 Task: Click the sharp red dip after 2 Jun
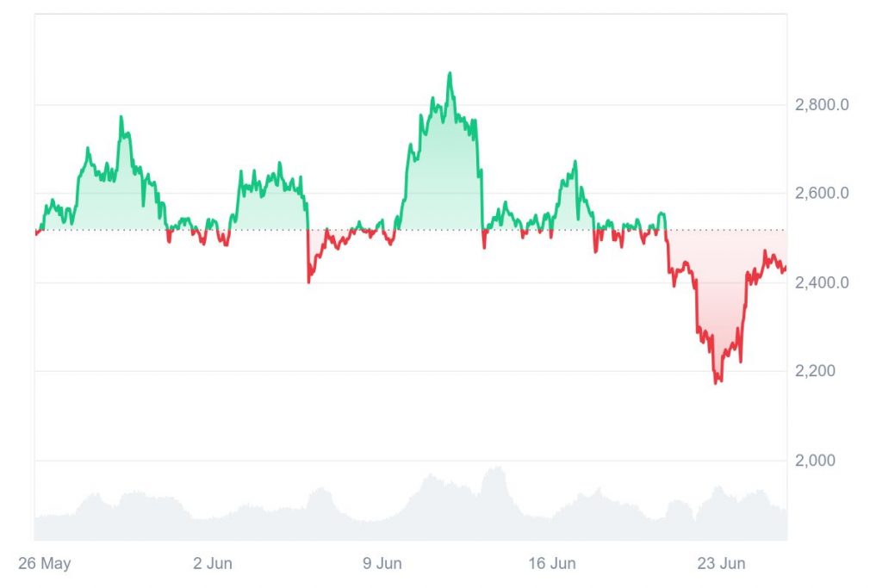point(308,280)
